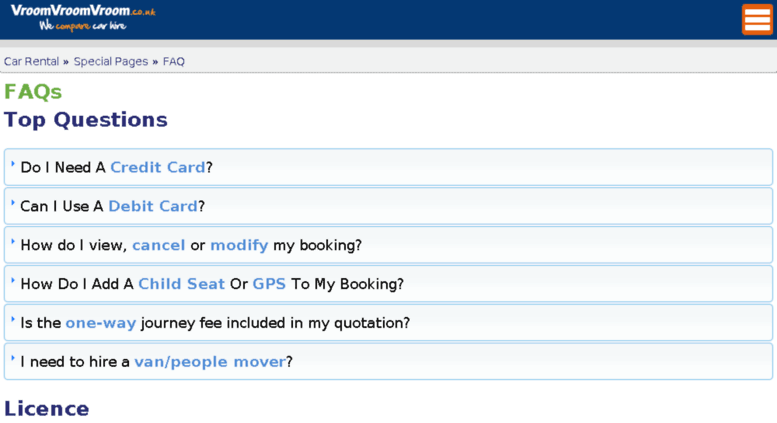Expand the one-way journey fee arrow
This screenshot has height=423, width=777.
pos(13,319)
